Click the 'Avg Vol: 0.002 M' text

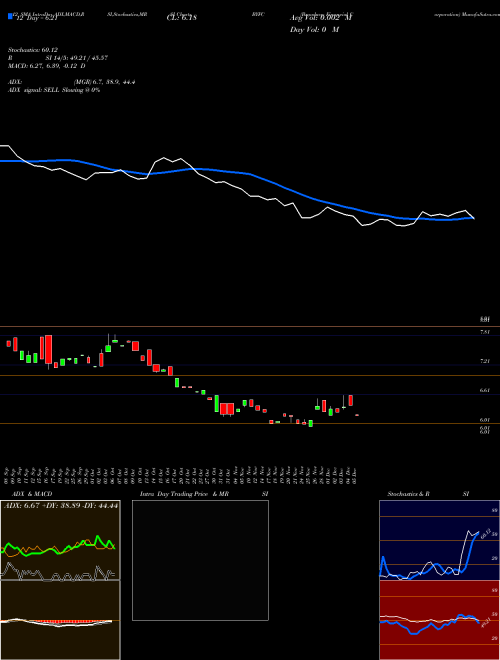(x=321, y=18)
